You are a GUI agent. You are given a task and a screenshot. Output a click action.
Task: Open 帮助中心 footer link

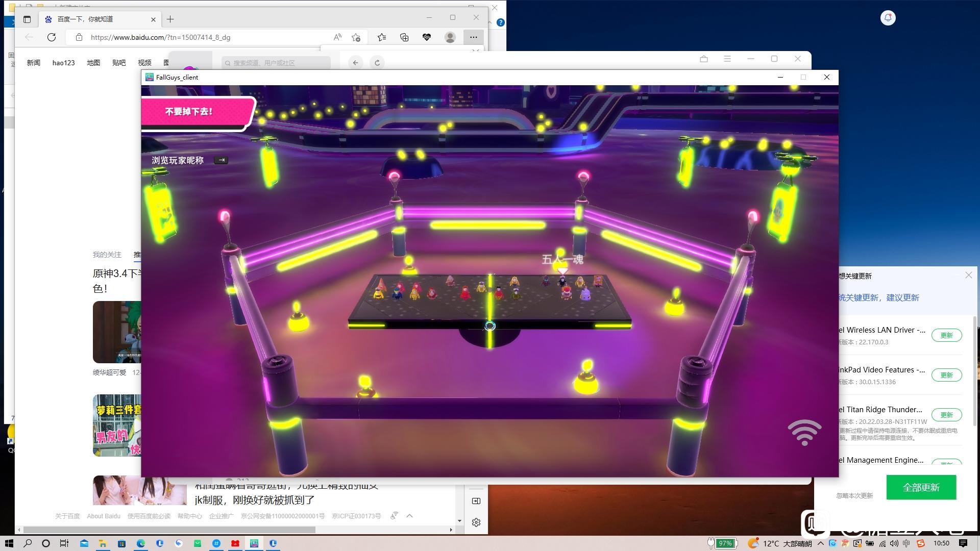pos(190,516)
